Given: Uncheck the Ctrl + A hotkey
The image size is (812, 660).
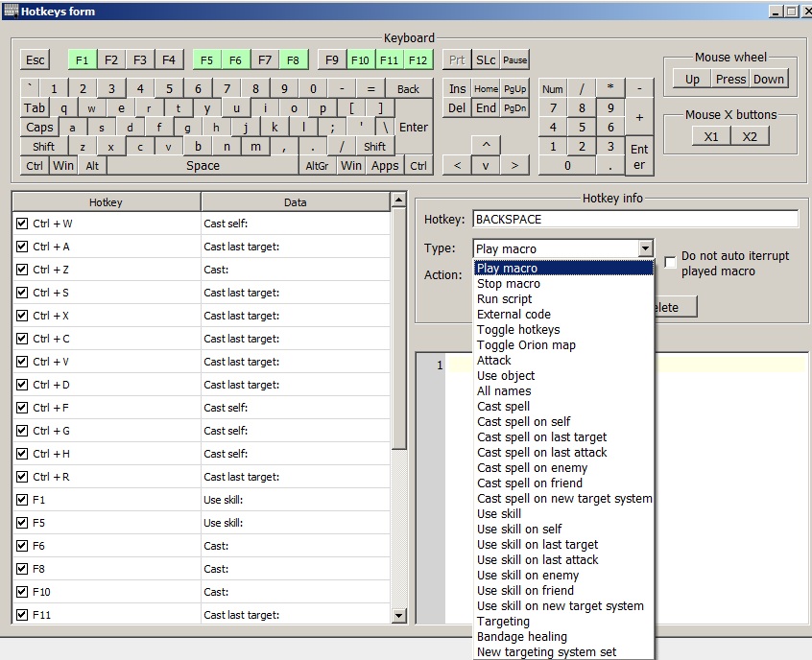Looking at the screenshot, I should click(x=22, y=247).
